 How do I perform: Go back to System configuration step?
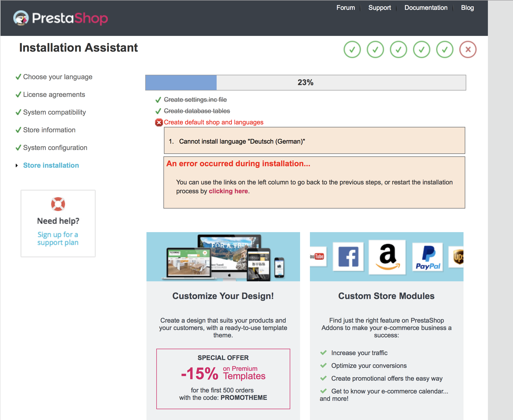point(55,148)
